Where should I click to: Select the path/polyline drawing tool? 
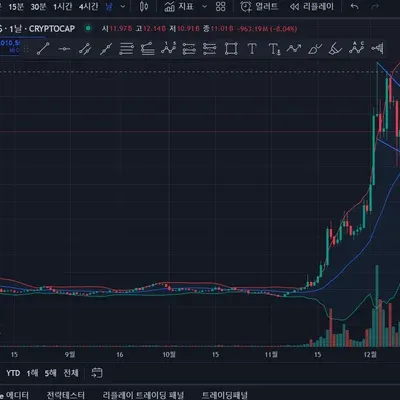coord(294,49)
